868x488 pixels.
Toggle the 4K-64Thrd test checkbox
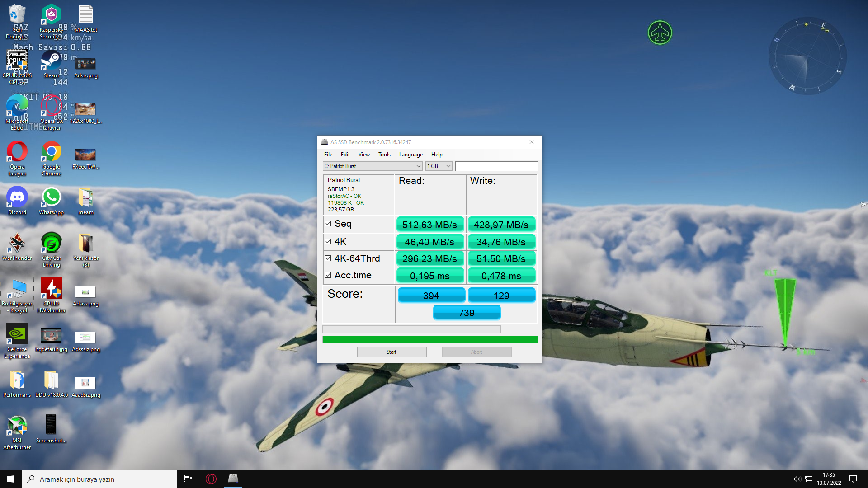coord(328,258)
